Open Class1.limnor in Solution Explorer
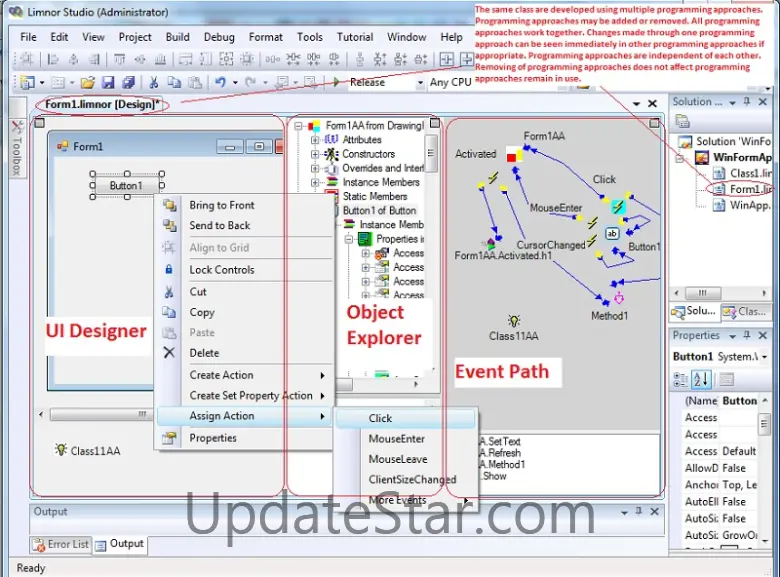The width and height of the screenshot is (780, 577). pos(744,173)
